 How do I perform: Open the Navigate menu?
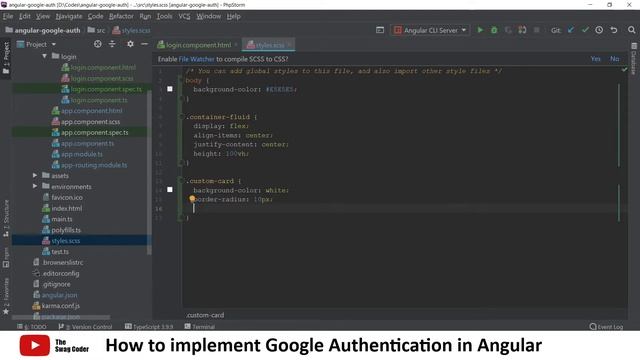(69, 16)
